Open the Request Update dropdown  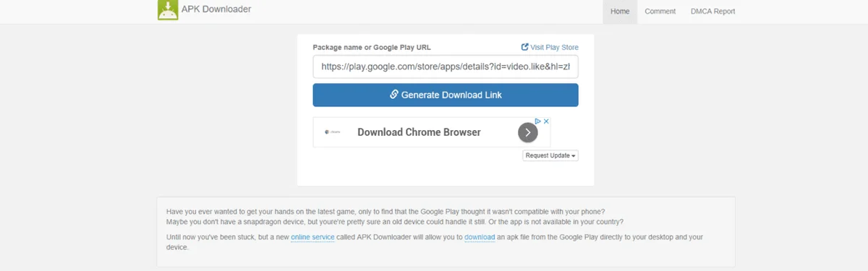pos(550,155)
